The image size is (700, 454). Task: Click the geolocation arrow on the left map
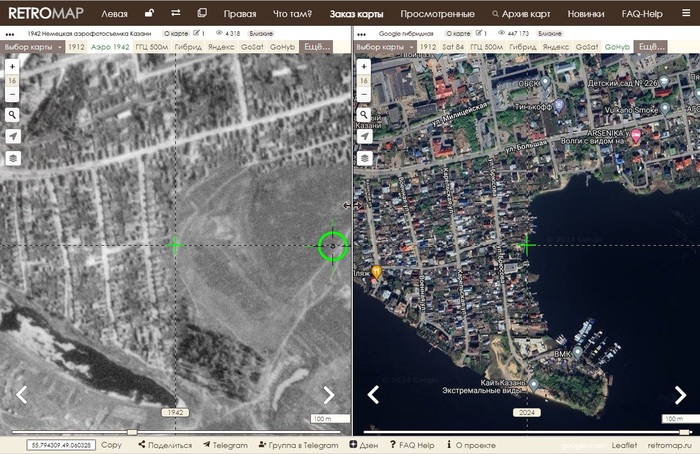tap(12, 136)
